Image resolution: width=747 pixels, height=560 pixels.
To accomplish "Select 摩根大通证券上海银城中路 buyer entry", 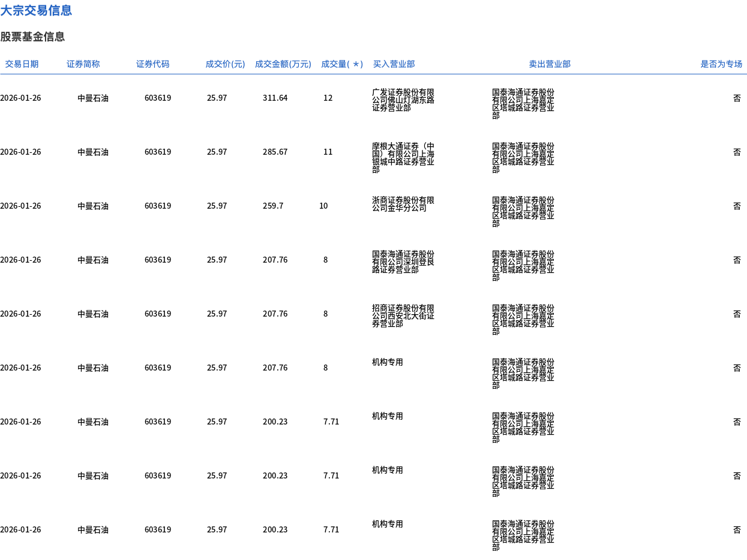I will click(x=403, y=159).
